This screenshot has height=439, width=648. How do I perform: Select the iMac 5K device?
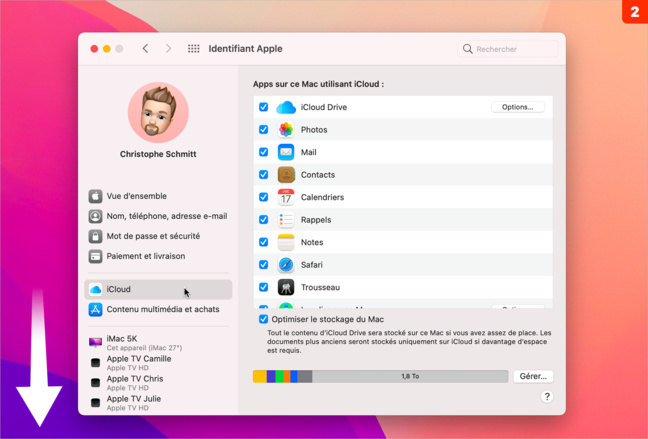coord(158,343)
